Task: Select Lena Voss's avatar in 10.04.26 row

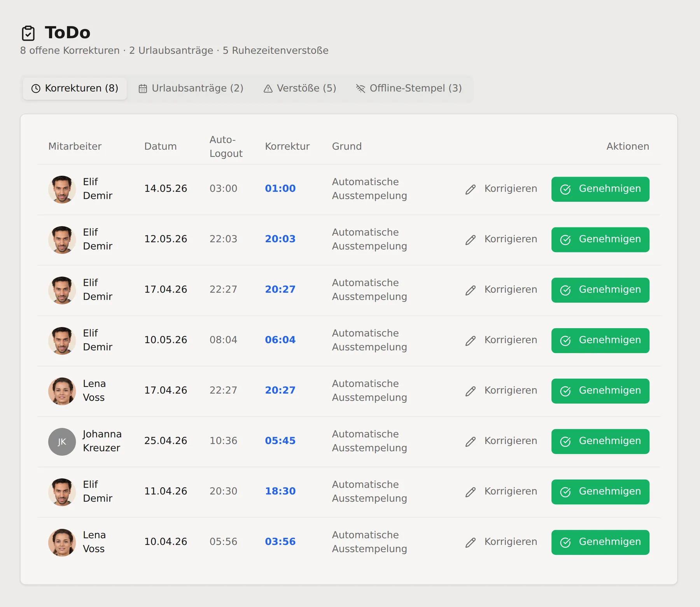Action: click(x=62, y=542)
